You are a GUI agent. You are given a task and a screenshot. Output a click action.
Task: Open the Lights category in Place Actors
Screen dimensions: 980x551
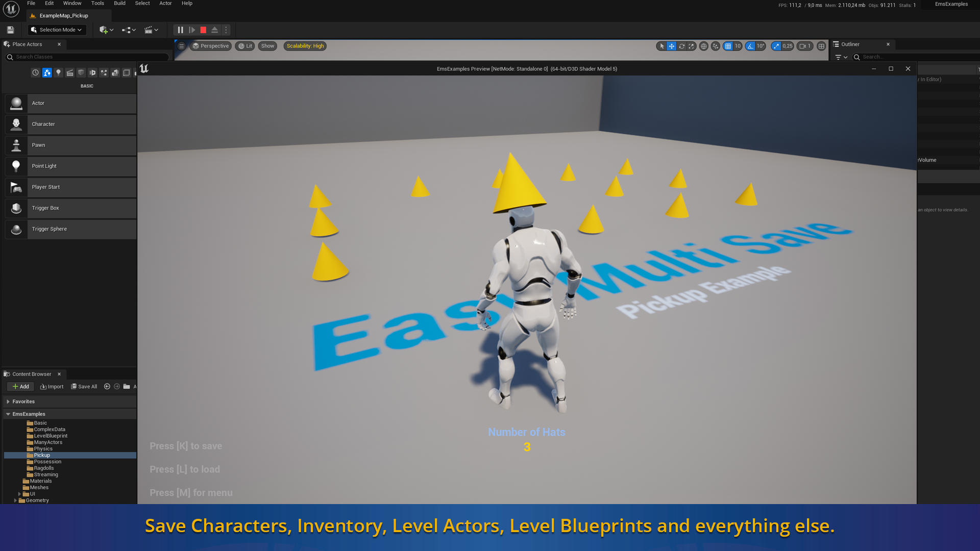[x=58, y=73]
